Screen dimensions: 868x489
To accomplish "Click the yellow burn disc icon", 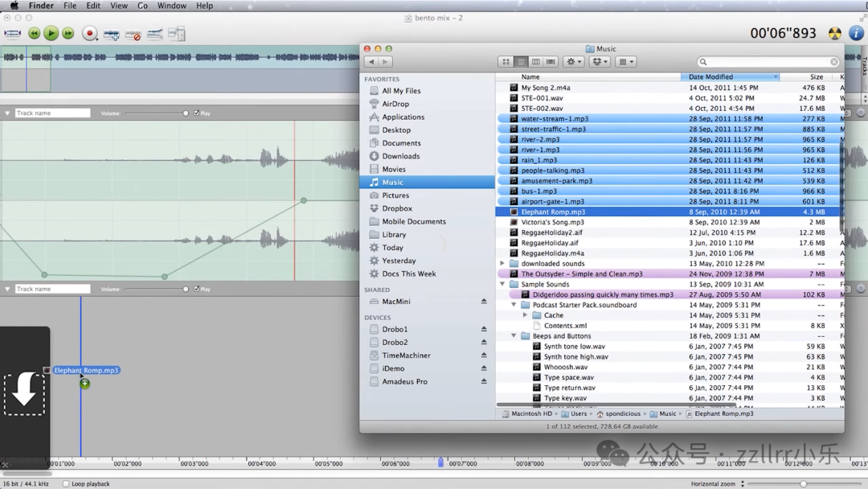I will click(835, 34).
